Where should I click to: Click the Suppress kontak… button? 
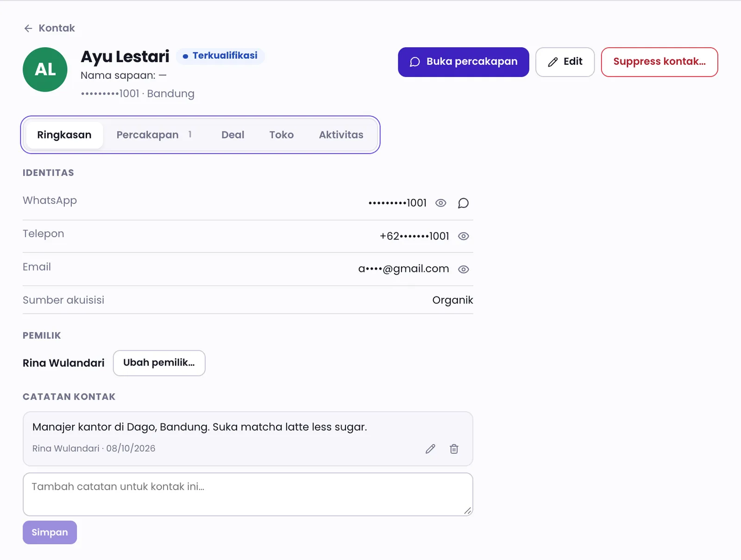pos(659,62)
